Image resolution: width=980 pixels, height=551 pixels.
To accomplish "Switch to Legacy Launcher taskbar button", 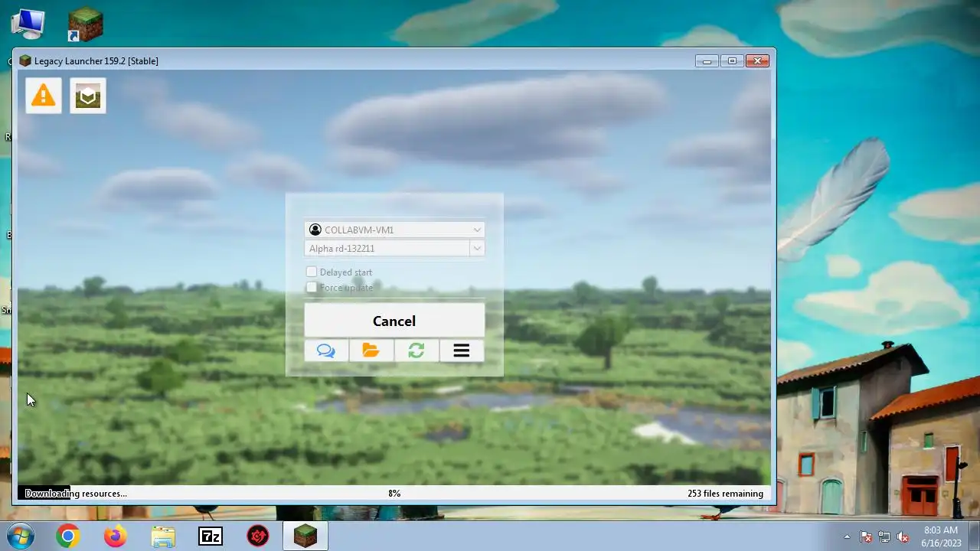I will 305,536.
